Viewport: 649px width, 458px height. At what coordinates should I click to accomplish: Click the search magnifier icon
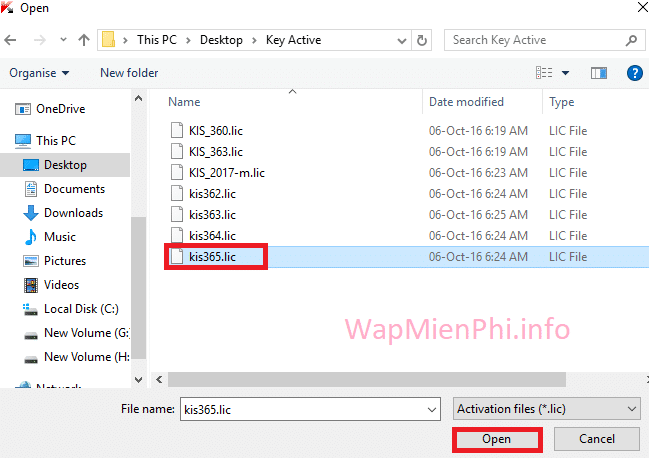(x=631, y=40)
